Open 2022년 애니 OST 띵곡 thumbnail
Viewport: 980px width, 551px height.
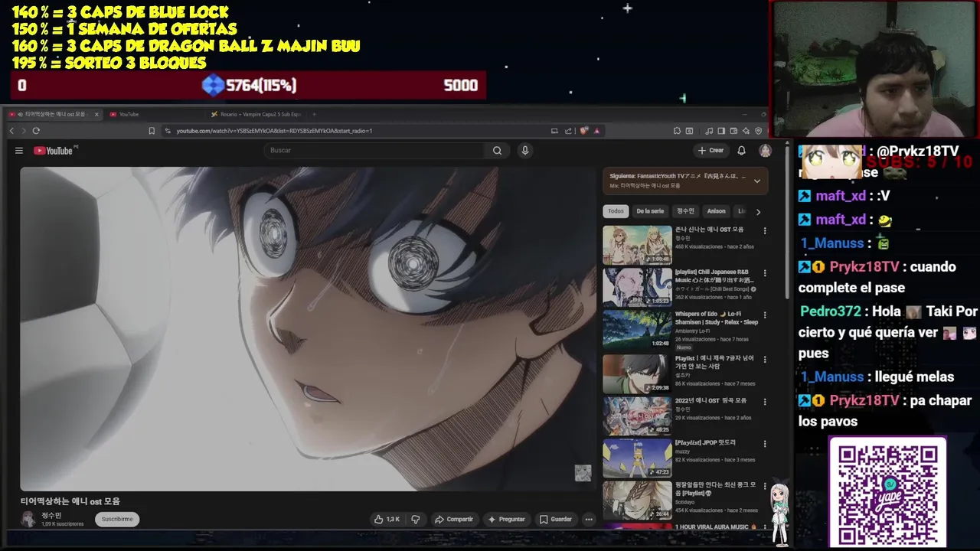point(637,416)
